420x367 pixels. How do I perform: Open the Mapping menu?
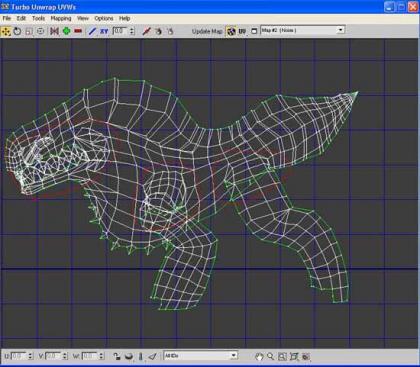61,18
